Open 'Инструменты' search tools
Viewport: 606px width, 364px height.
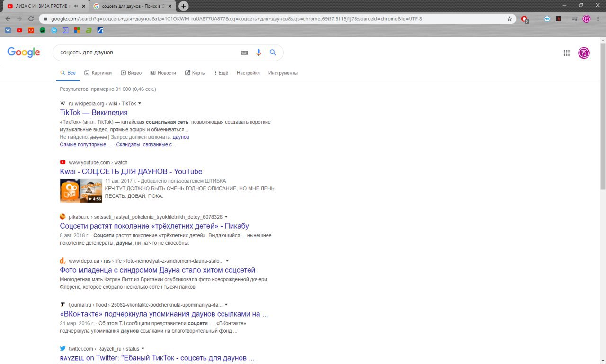pos(283,73)
